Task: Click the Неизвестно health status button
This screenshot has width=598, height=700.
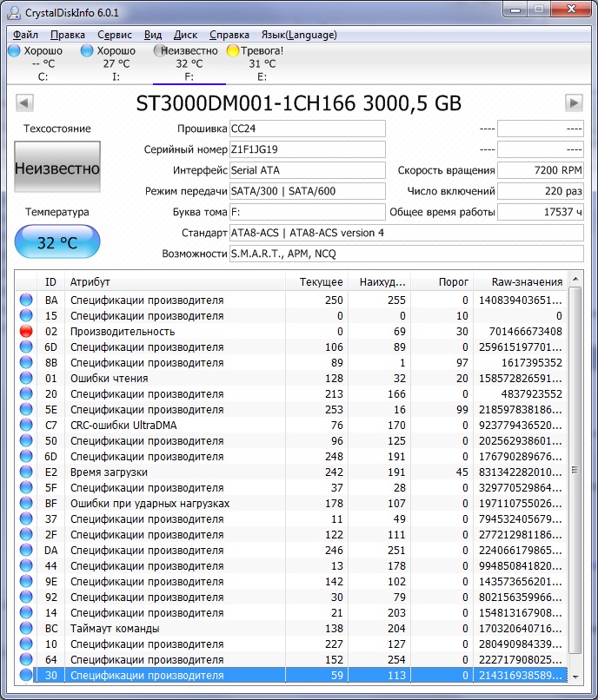Action: (x=57, y=167)
